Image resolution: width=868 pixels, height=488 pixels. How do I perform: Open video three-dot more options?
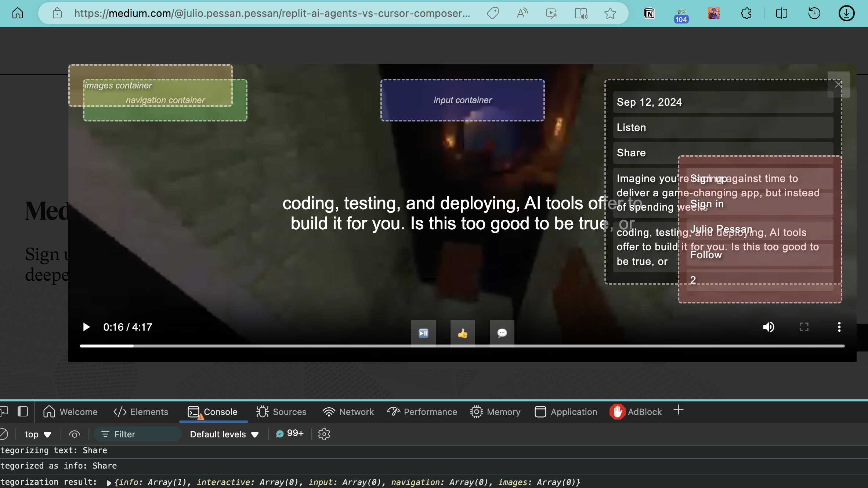click(x=839, y=327)
